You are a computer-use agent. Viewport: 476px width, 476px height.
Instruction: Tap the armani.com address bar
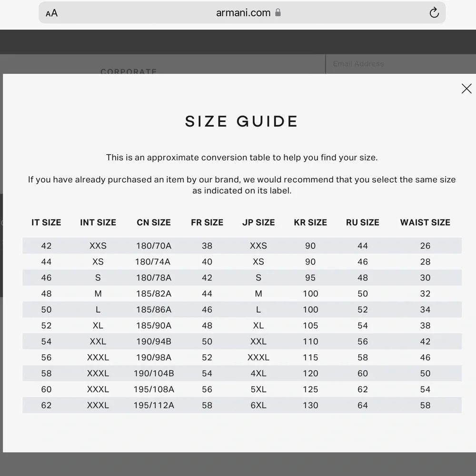tap(242, 12)
